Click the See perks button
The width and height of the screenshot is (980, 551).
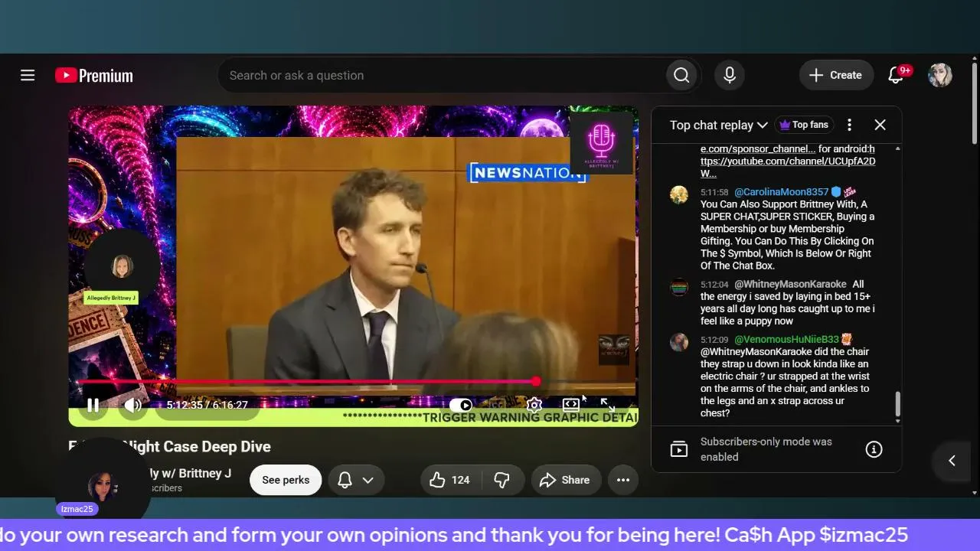286,480
